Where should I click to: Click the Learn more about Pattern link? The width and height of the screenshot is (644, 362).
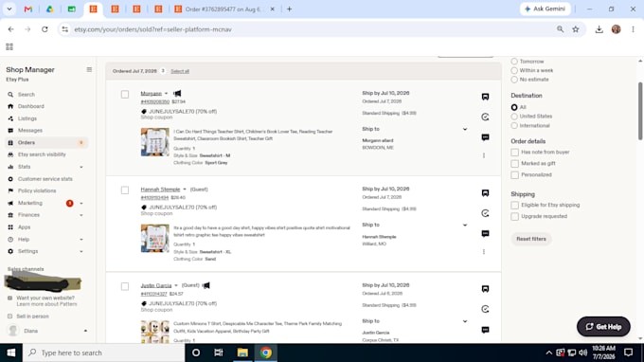click(x=46, y=304)
